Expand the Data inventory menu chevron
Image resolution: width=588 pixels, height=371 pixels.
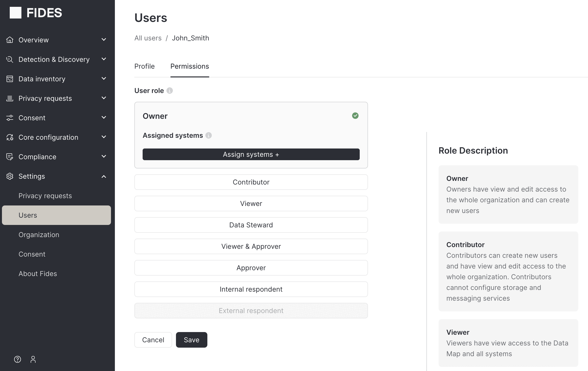coord(104,79)
